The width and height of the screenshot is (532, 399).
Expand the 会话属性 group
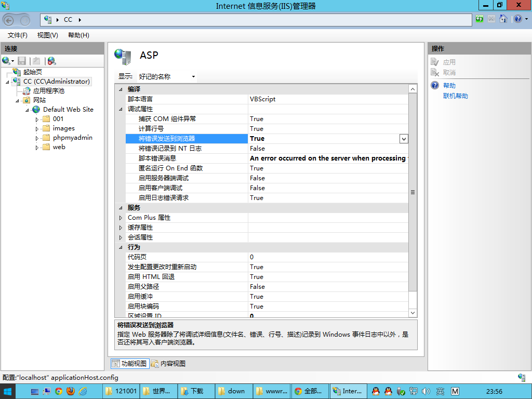(121, 237)
